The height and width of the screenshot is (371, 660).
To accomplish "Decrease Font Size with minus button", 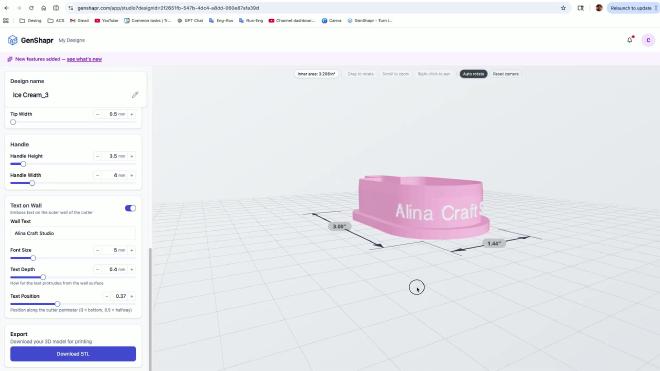I will (98, 250).
